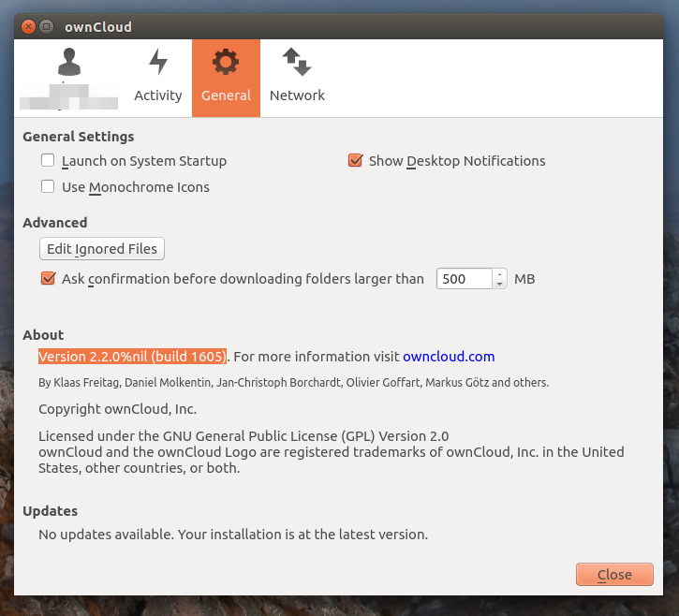Click the 'No updates available' status text

pos(233,535)
